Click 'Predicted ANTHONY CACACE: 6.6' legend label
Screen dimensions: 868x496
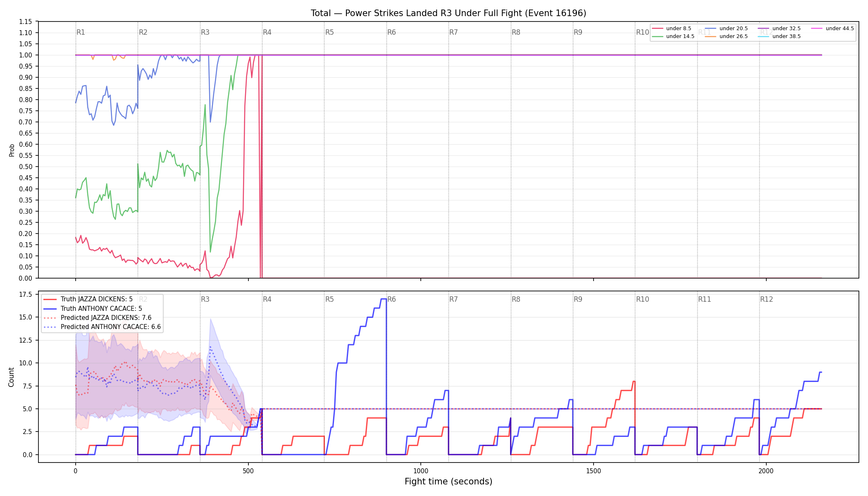(111, 327)
